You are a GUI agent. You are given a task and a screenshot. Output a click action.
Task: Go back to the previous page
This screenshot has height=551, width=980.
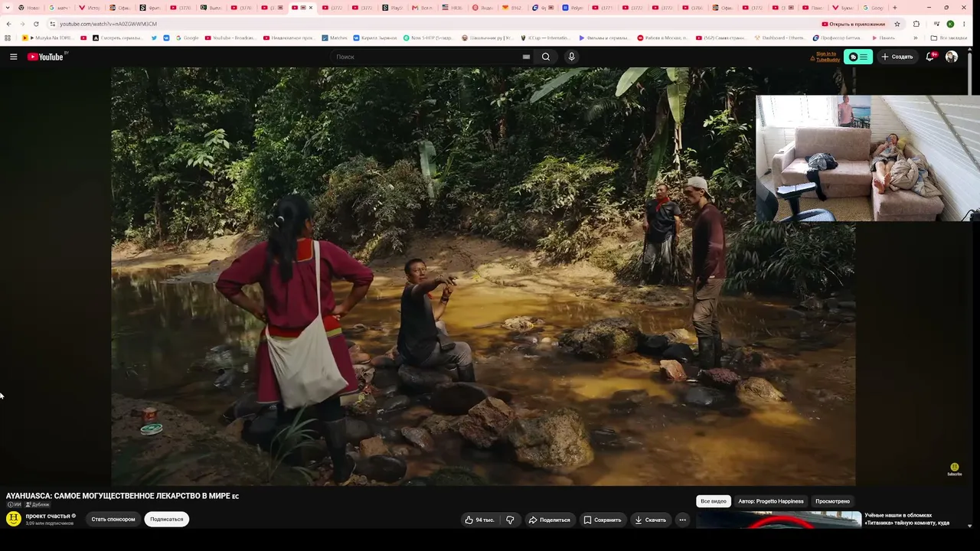(x=8, y=24)
